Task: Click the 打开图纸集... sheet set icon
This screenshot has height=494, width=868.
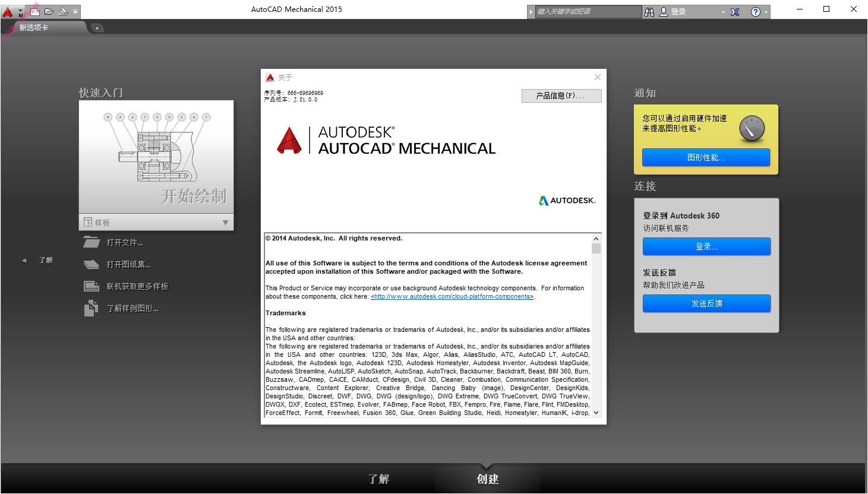Action: (91, 264)
